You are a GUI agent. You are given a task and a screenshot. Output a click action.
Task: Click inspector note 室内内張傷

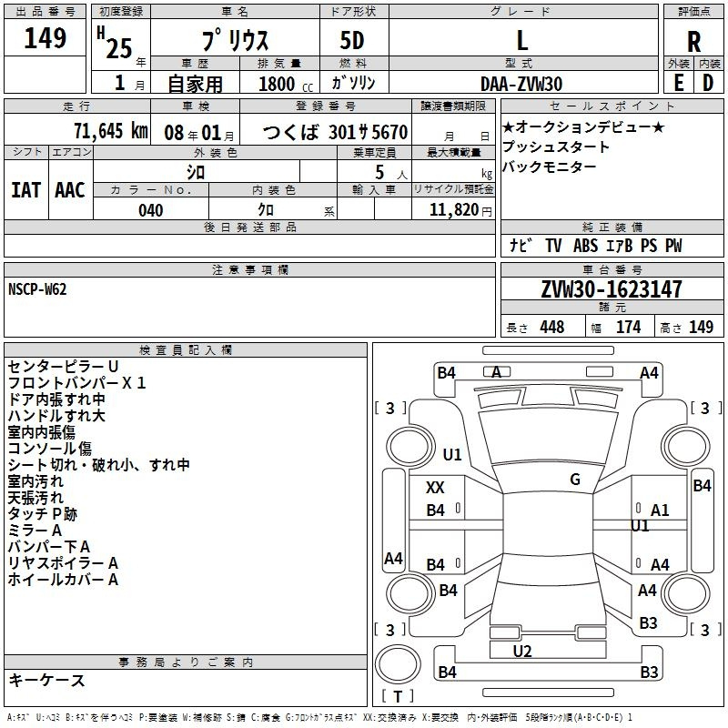[x=41, y=432]
